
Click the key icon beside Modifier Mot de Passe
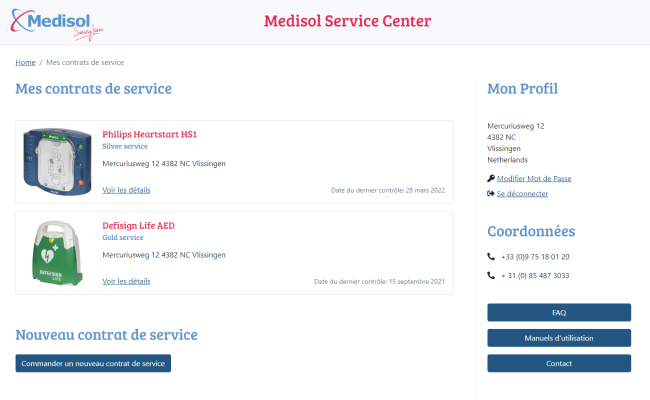(x=491, y=178)
